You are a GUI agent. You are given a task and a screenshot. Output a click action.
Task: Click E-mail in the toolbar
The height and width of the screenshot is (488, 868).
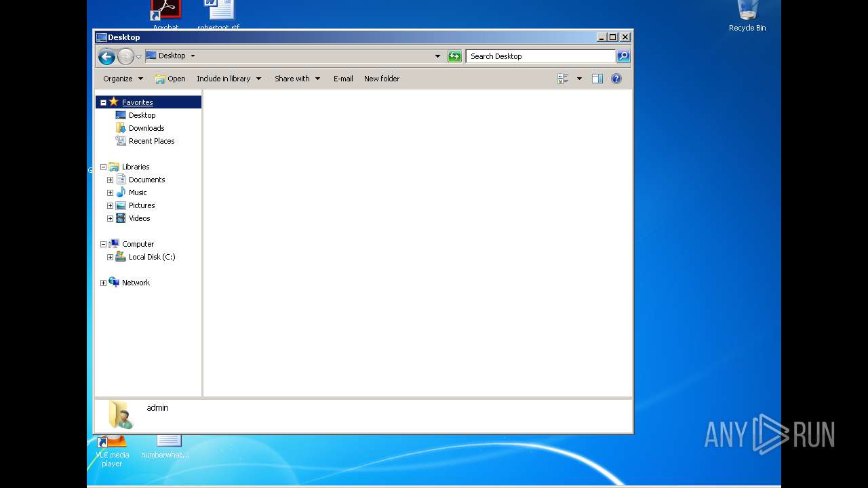(x=343, y=79)
